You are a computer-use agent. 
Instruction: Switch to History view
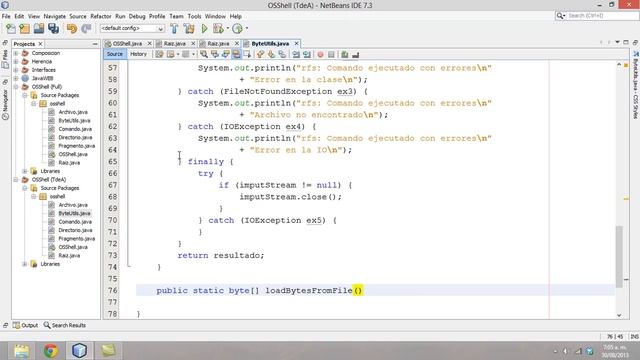click(138, 54)
